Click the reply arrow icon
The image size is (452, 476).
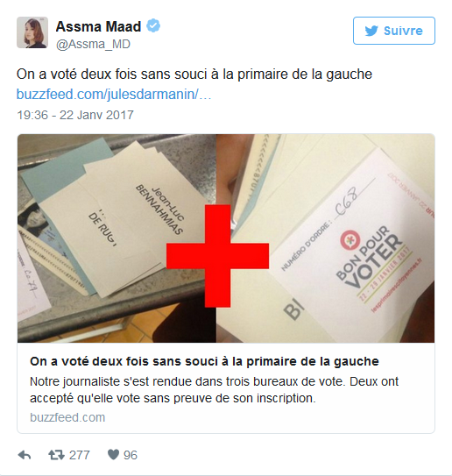25,455
